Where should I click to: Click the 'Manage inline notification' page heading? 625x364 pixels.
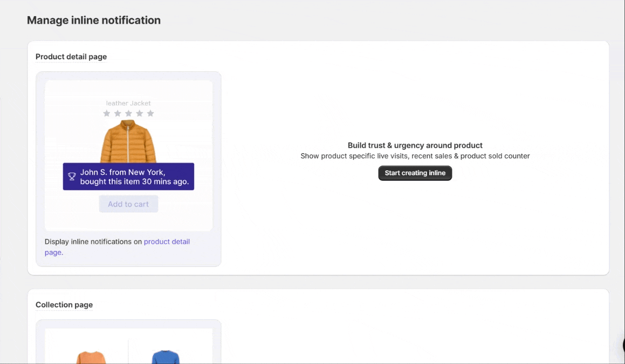click(94, 20)
